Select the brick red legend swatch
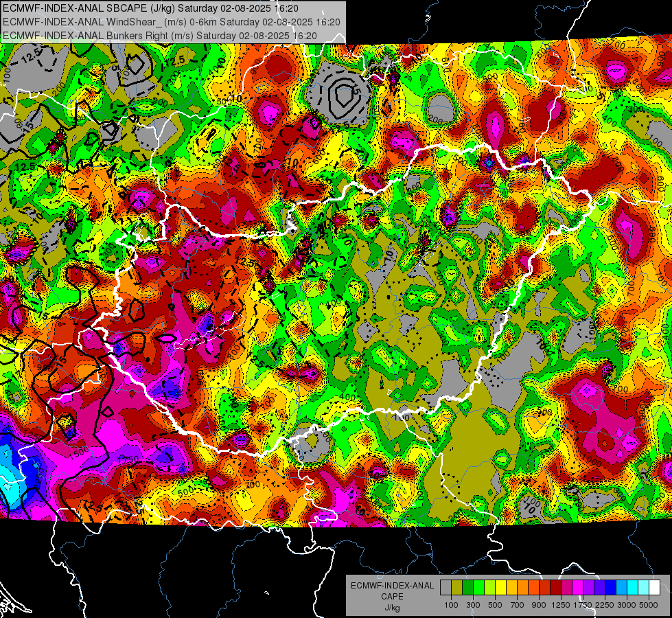 [x=545, y=588]
